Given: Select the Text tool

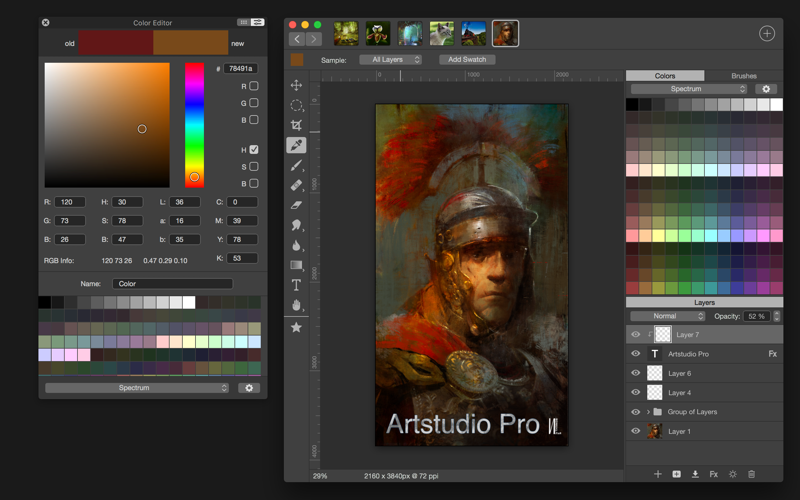Looking at the screenshot, I should 296,285.
